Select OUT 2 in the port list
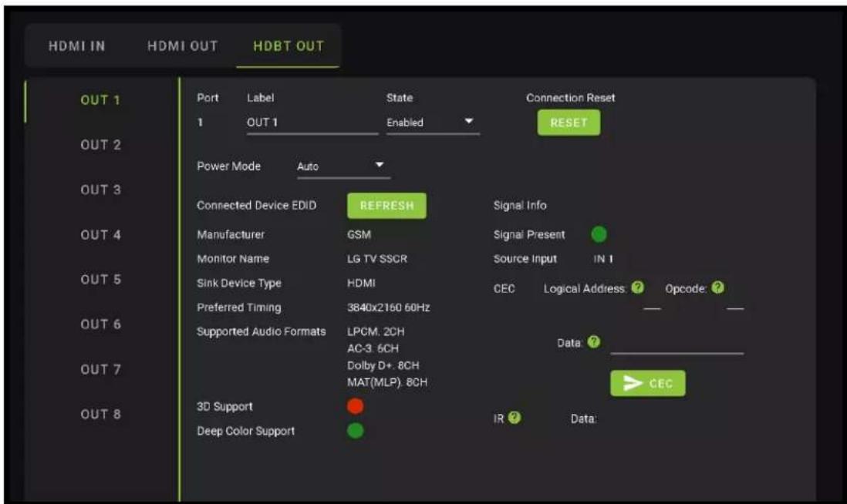The image size is (847, 504). 100,145
